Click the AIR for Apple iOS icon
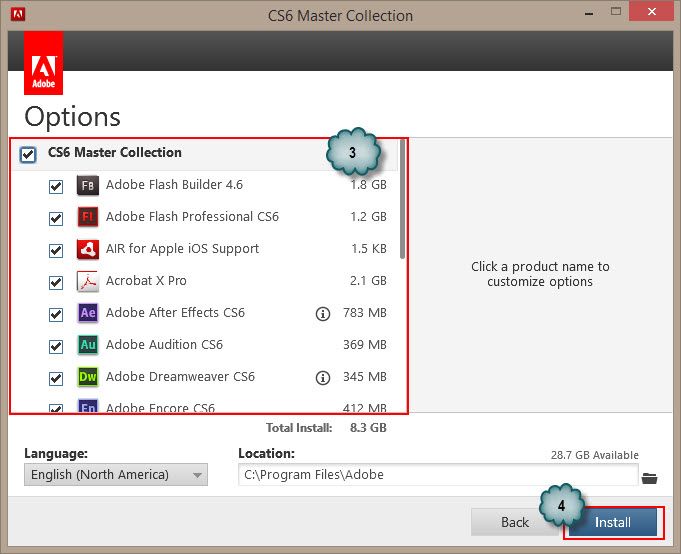 [x=88, y=249]
